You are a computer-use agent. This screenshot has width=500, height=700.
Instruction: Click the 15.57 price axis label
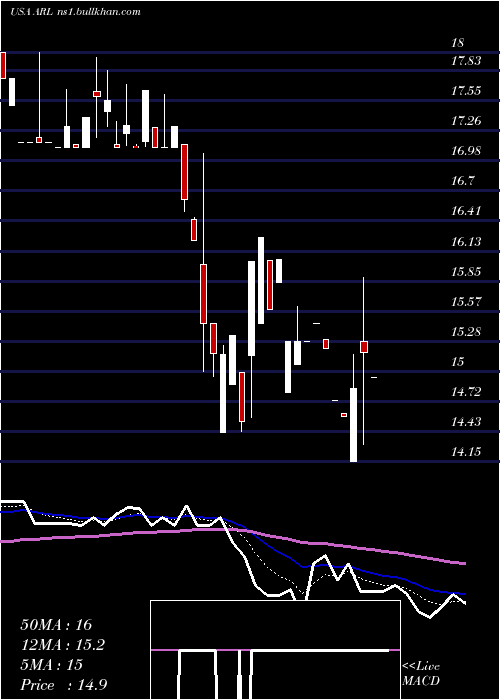466,301
